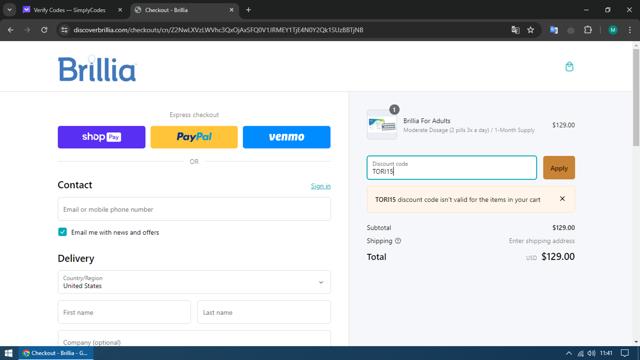The image size is (640, 360).
Task: Click the Brillia For Adults product name
Action: tap(427, 121)
